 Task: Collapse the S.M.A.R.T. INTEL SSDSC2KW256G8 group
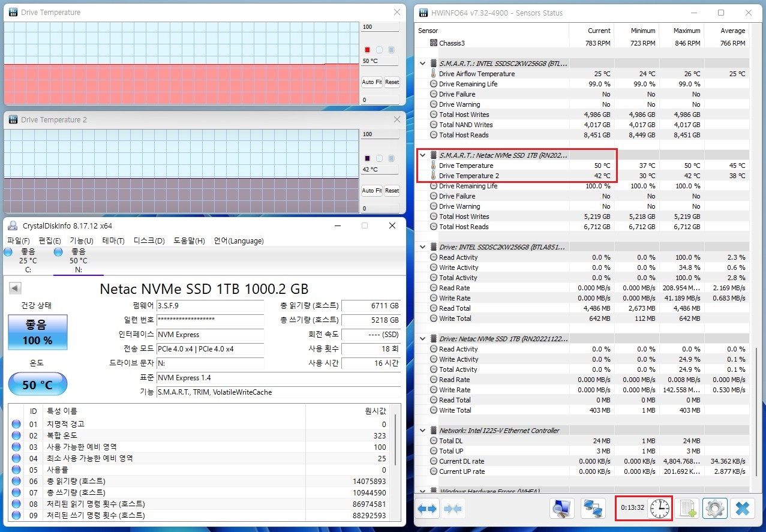[x=423, y=63]
